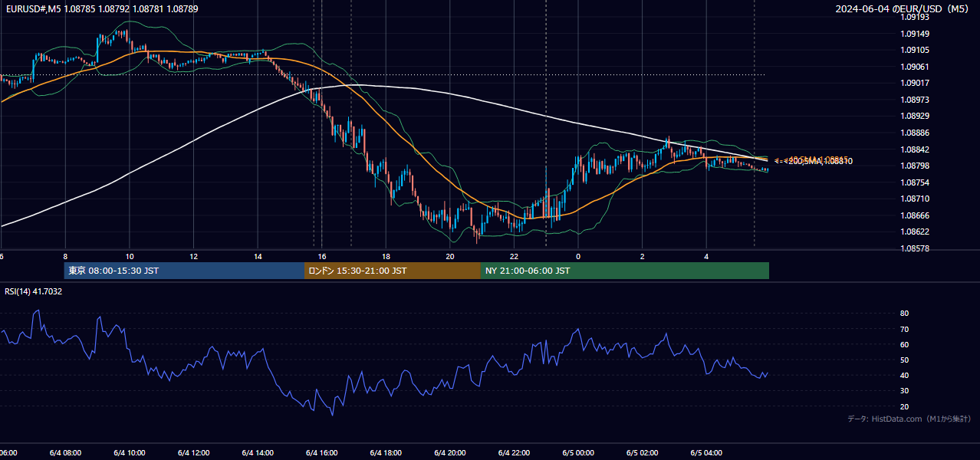The image size is (980, 460).
Task: Click price axis label 1.08622
Action: click(915, 232)
